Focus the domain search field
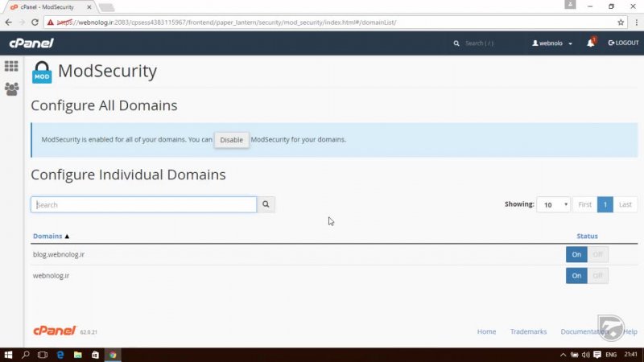This screenshot has height=362, width=644. (x=143, y=205)
